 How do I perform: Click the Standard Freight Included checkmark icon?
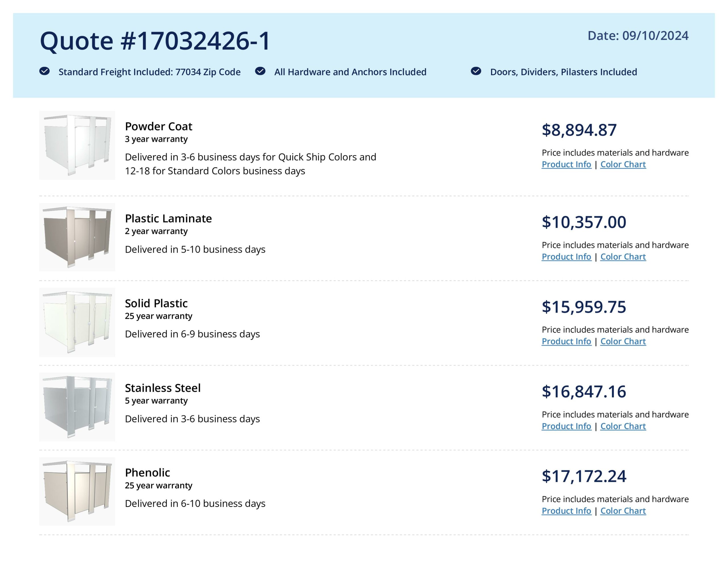[x=45, y=71]
